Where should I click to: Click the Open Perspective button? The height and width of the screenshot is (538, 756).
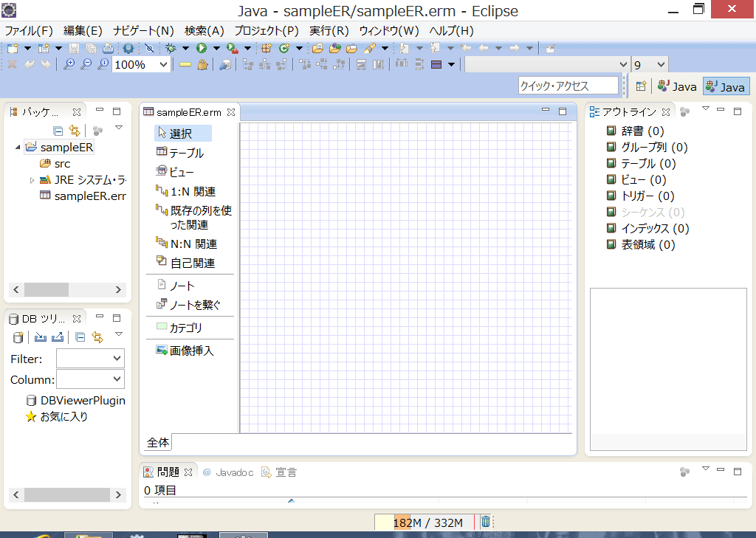641,86
